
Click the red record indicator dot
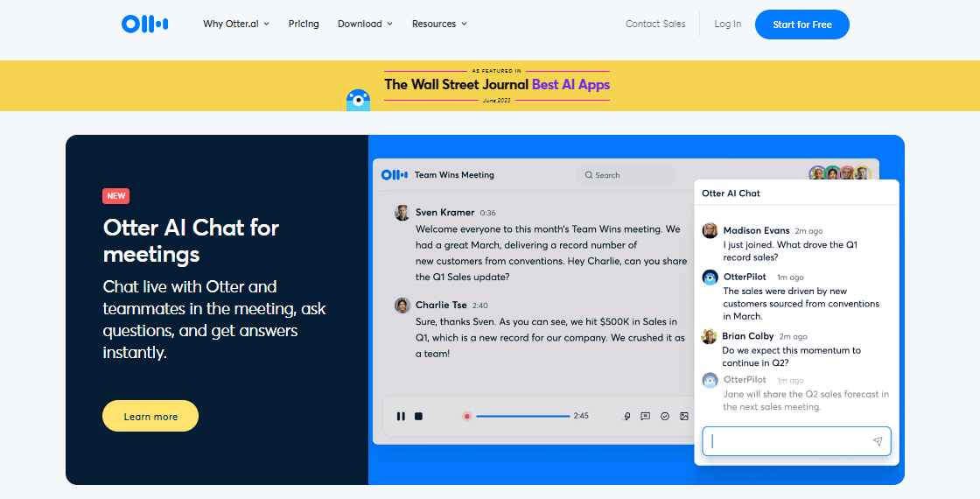(x=467, y=416)
